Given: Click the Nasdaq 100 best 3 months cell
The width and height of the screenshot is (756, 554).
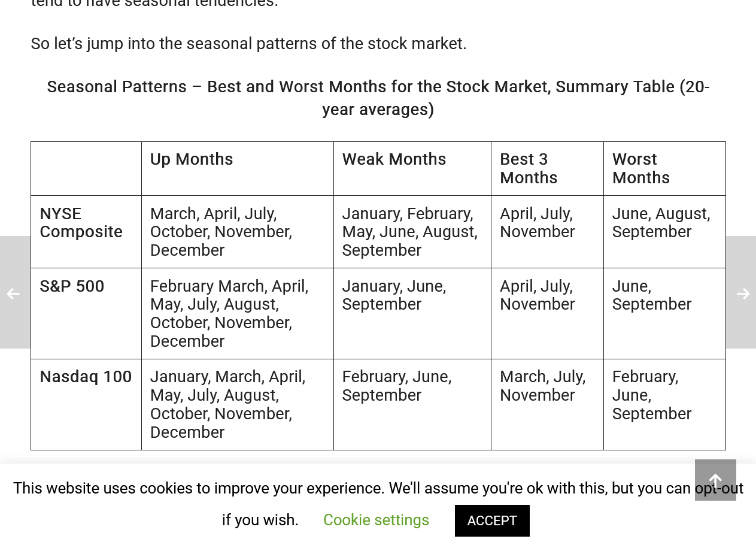Looking at the screenshot, I should (547, 404).
